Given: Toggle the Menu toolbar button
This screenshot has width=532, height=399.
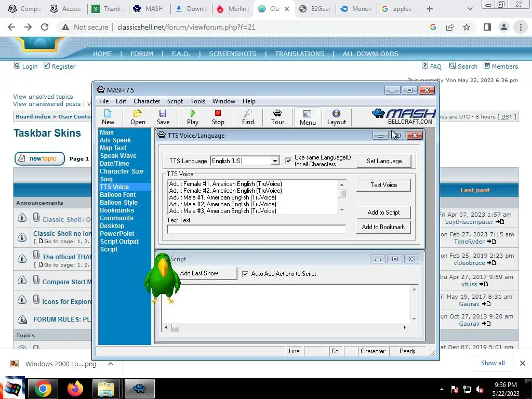Looking at the screenshot, I should 308,117.
